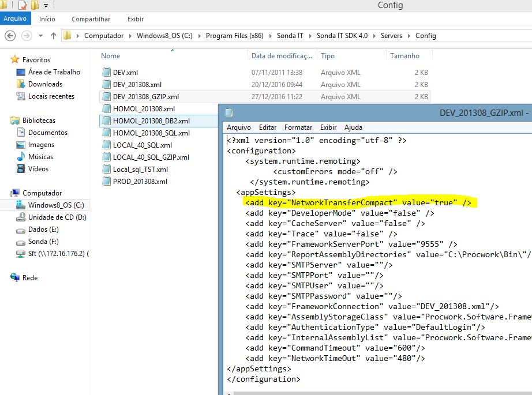Select the Sonda (F:) drive

pyautogui.click(x=43, y=242)
